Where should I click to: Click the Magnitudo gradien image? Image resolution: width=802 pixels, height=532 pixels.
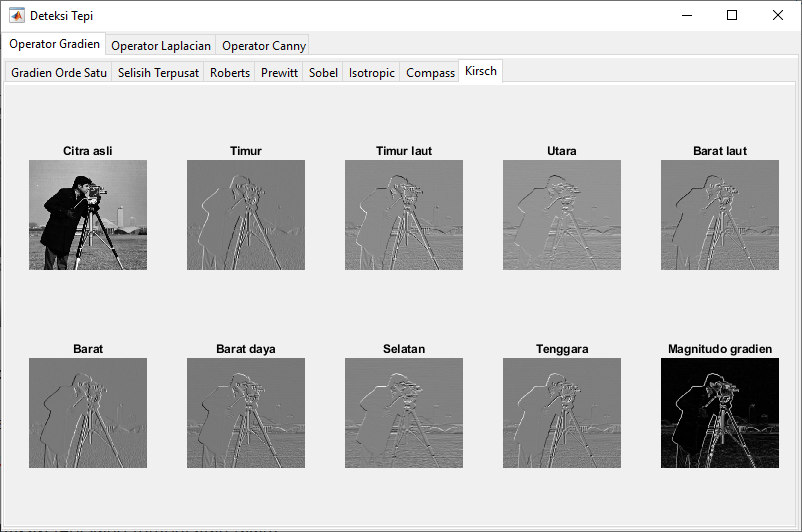coord(720,413)
